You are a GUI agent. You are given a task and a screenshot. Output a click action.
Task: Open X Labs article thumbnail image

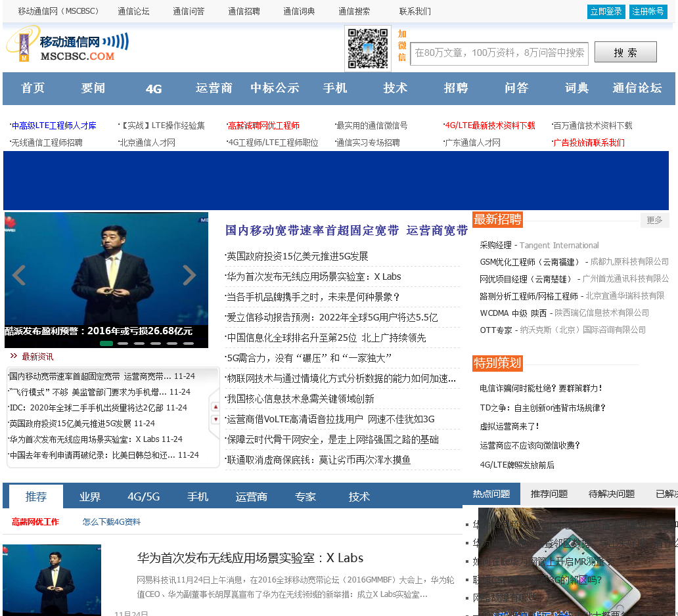pos(52,580)
